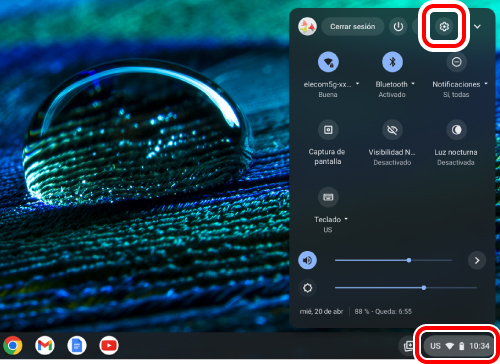Open Settings with the gear icon
The width and height of the screenshot is (500, 364).
tap(444, 27)
